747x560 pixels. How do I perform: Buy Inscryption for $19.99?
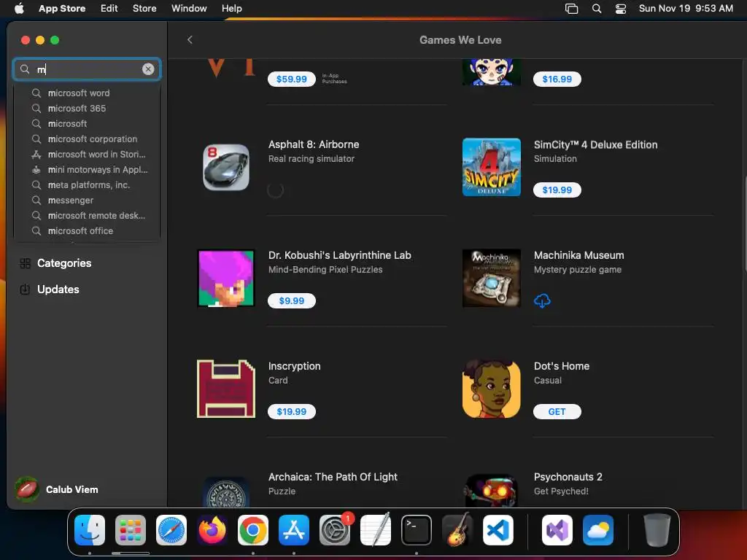292,411
